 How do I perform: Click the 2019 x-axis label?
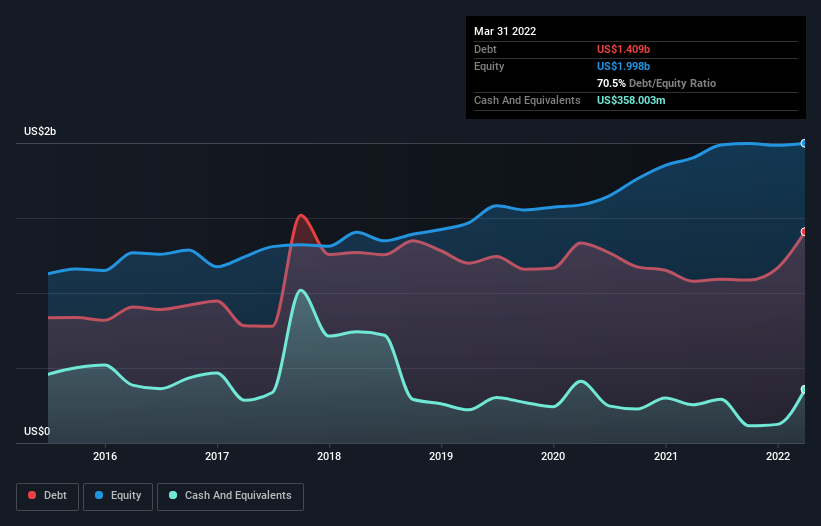click(x=441, y=456)
